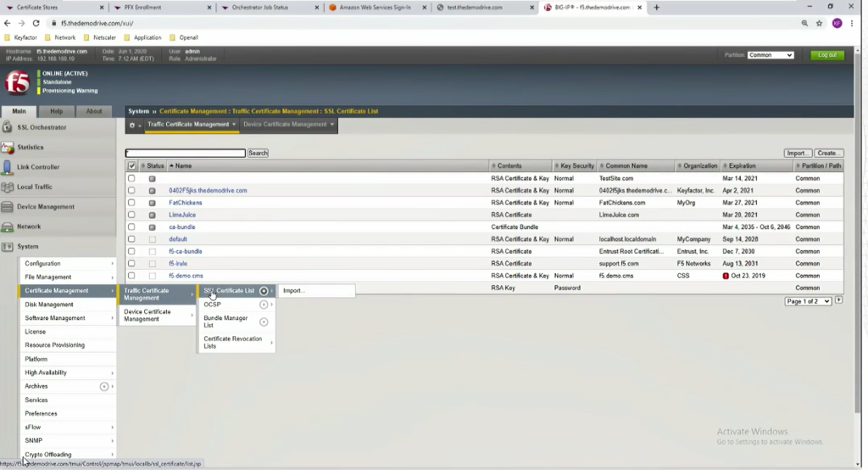The width and height of the screenshot is (868, 470).
Task: Click the gear settings icon beside Traffic Certificate Management
Action: pyautogui.click(x=131, y=126)
